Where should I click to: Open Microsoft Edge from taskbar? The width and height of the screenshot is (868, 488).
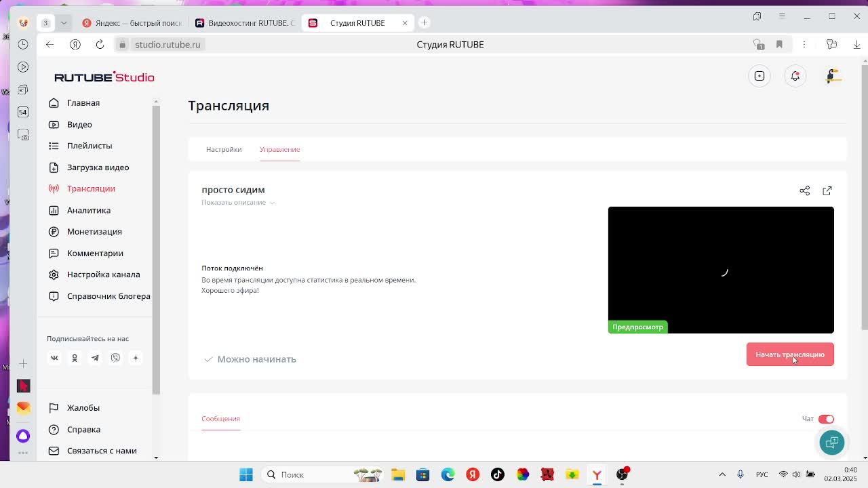coord(448,475)
